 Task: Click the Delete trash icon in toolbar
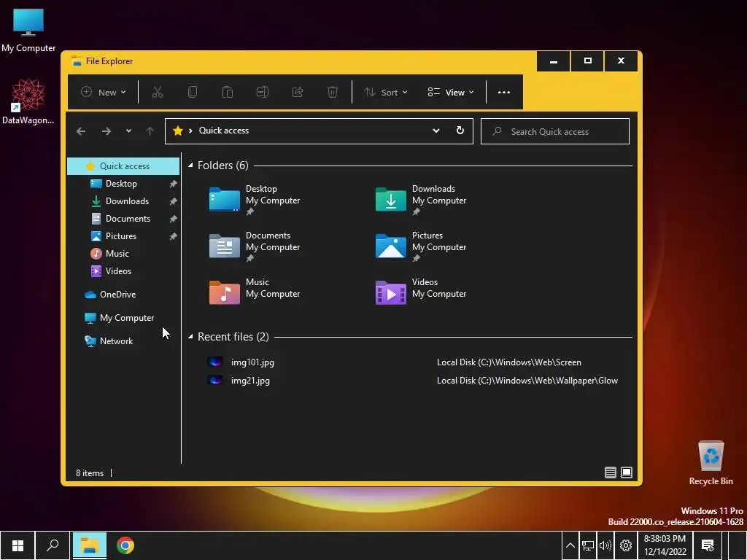(333, 92)
